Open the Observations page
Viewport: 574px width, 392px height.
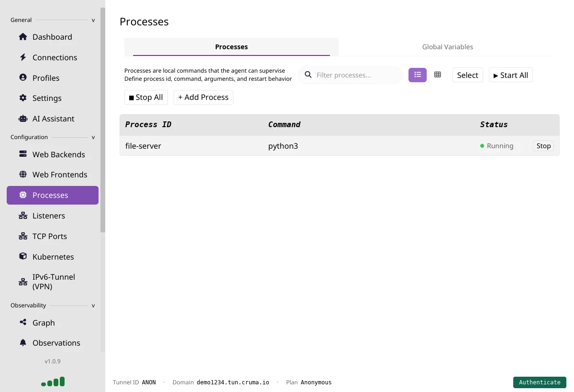point(53,343)
